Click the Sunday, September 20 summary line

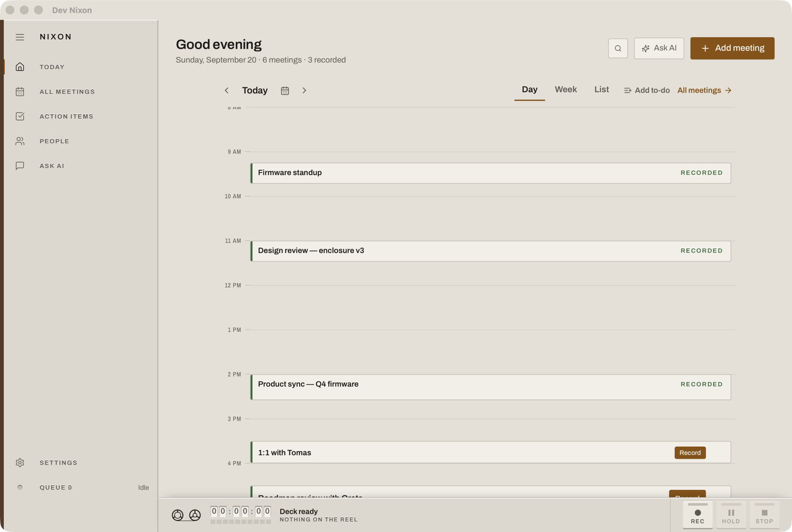[261, 60]
